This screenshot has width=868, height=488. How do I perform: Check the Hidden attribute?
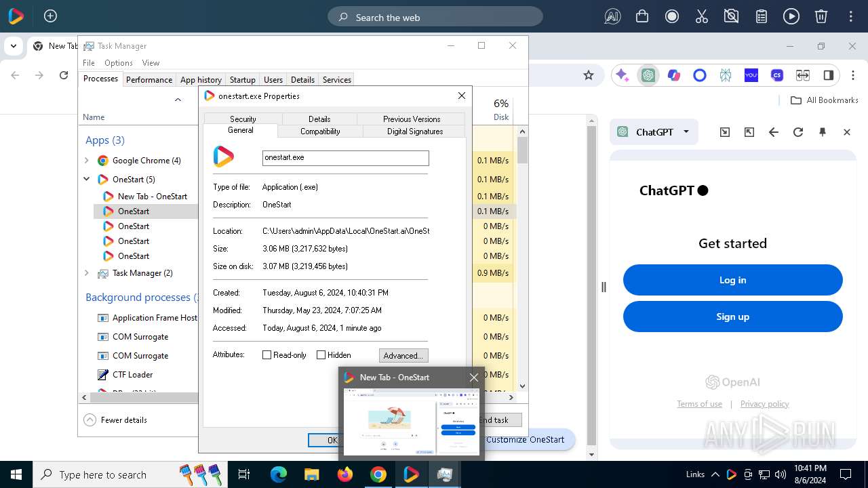[321, 354]
